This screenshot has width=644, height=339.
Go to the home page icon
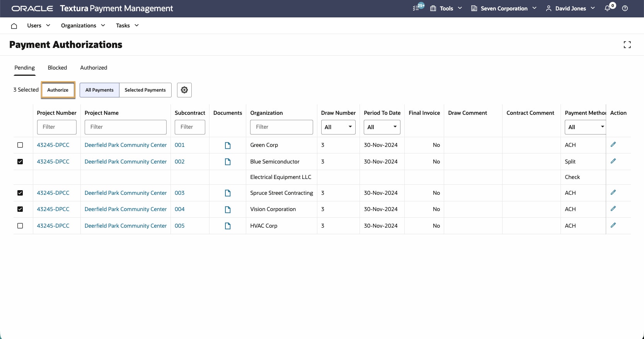[14, 26]
